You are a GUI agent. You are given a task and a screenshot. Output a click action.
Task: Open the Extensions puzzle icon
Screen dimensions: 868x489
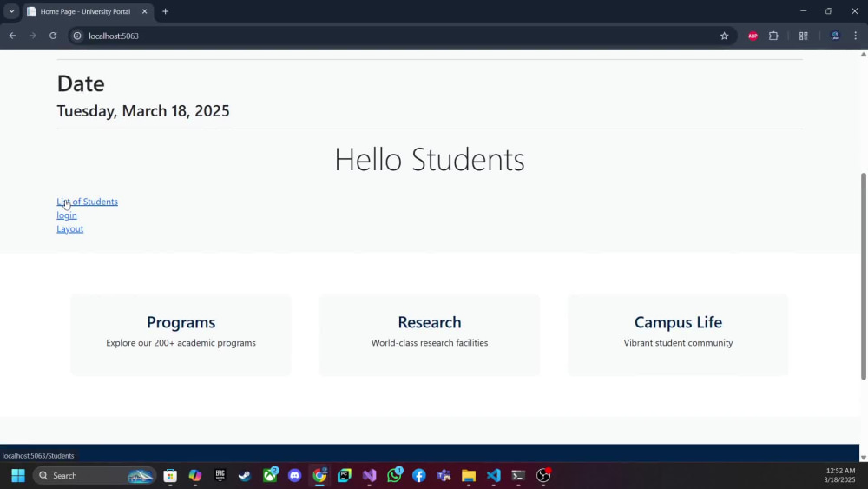[773, 36]
